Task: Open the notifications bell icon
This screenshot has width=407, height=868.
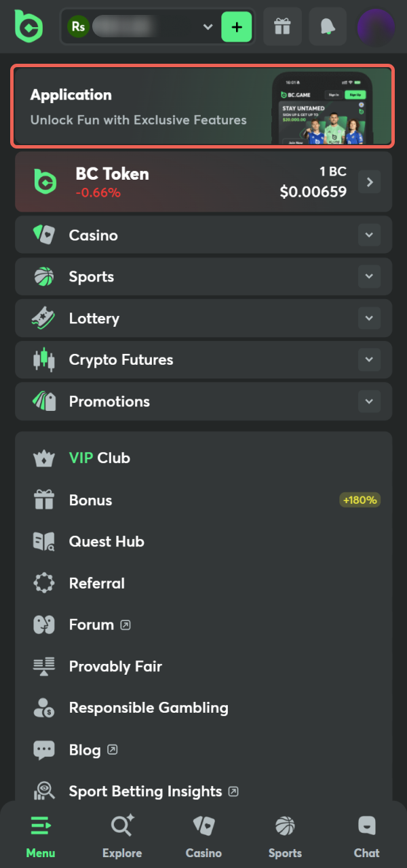Action: [x=328, y=27]
